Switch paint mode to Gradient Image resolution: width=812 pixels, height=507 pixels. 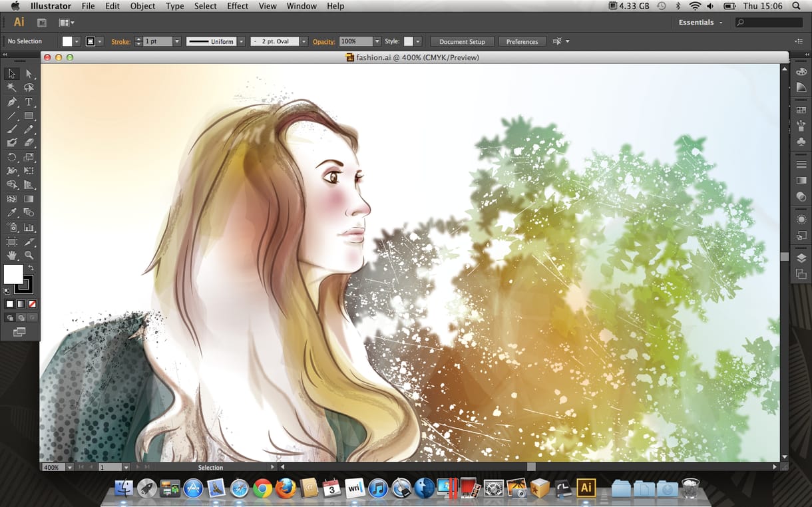point(21,304)
